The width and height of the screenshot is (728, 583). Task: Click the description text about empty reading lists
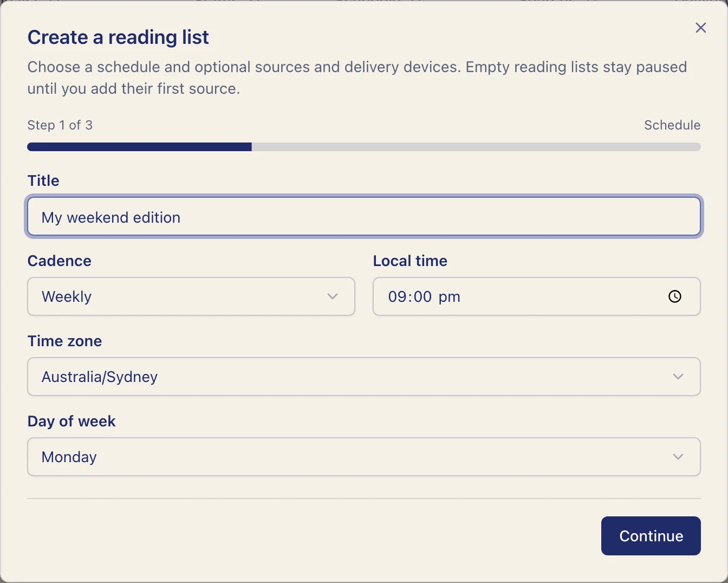tap(357, 77)
